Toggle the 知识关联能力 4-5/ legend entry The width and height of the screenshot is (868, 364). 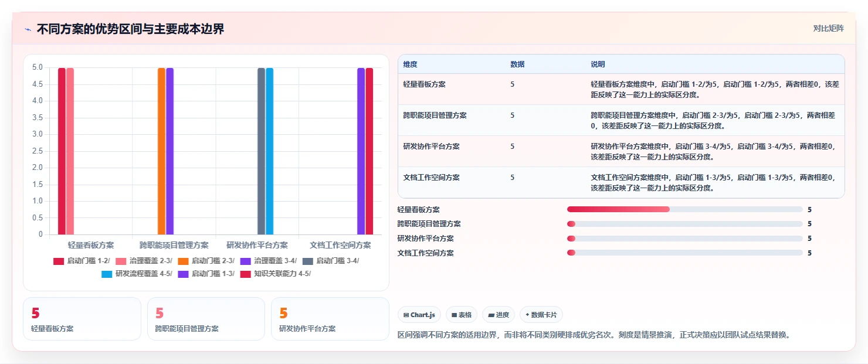pos(276,274)
